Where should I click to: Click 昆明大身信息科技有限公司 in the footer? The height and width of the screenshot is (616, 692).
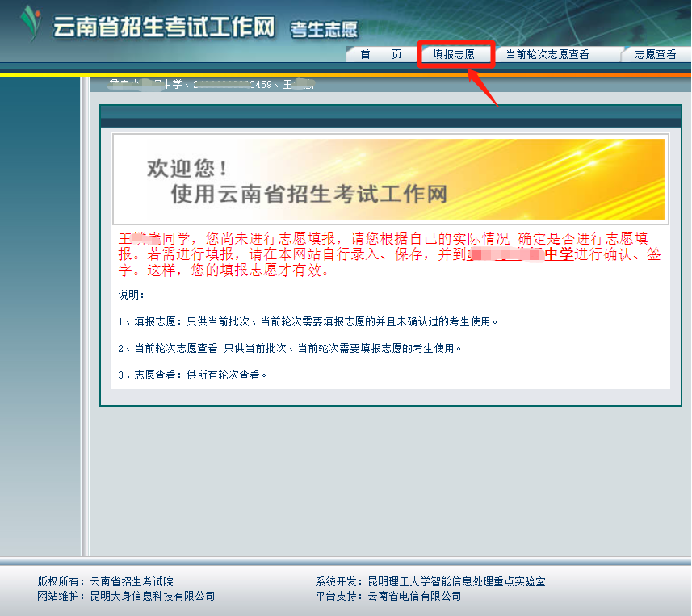click(x=153, y=597)
